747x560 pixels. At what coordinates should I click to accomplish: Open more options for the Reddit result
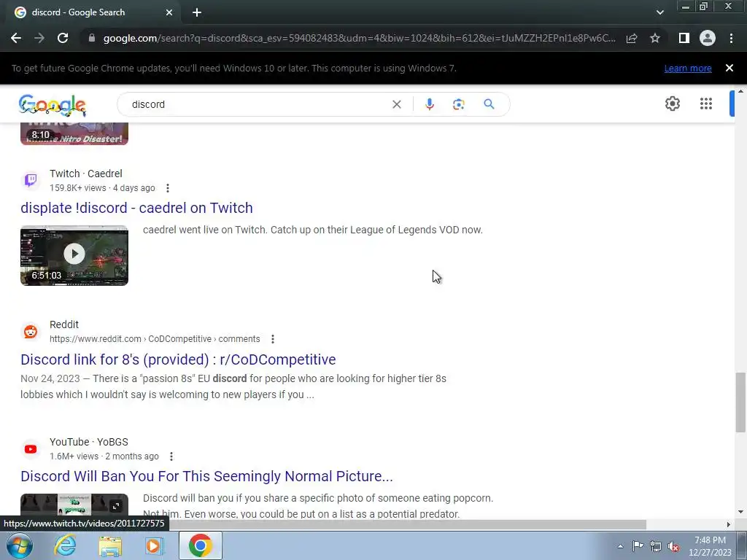(273, 339)
